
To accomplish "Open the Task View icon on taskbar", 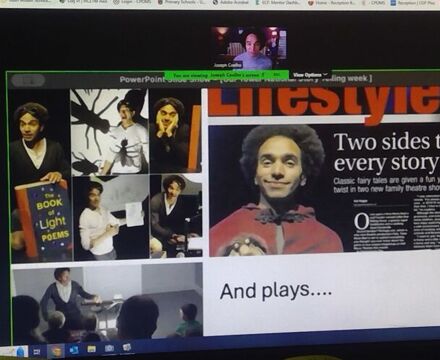I will coord(36,351).
